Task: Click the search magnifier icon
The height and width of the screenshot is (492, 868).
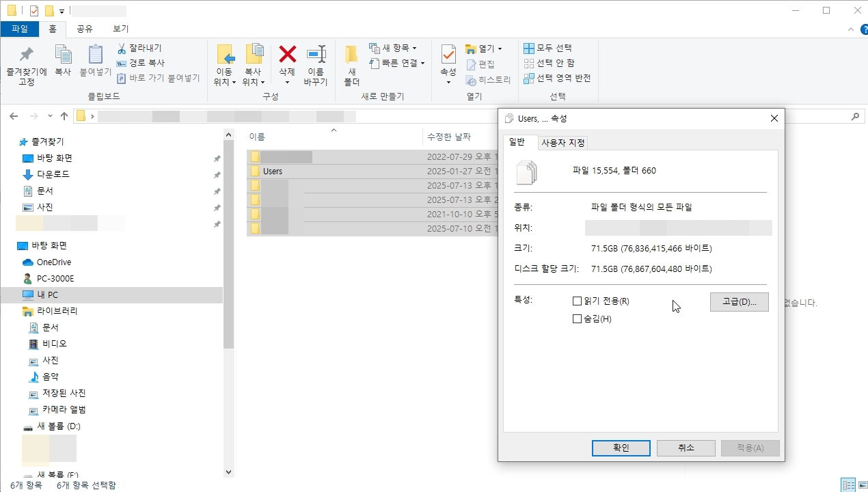Action: click(855, 116)
